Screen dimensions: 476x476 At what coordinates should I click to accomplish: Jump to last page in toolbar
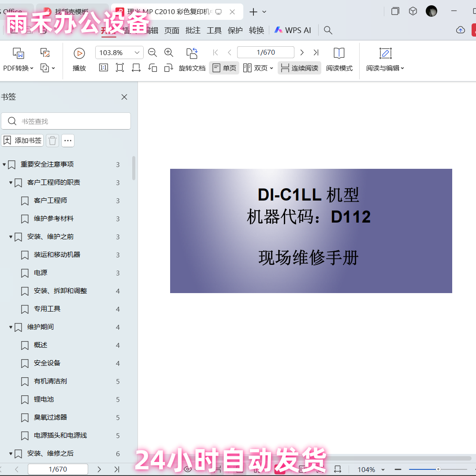coord(316,52)
